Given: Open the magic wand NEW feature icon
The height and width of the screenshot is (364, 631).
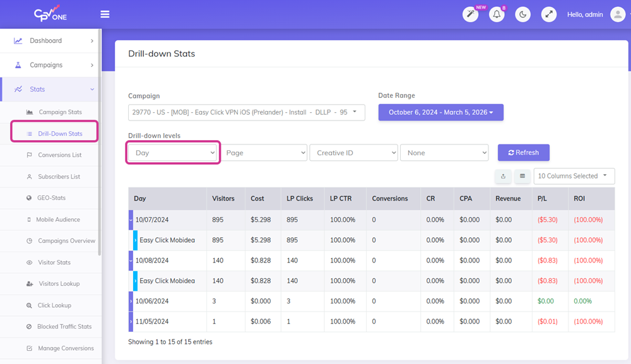Looking at the screenshot, I should (470, 15).
